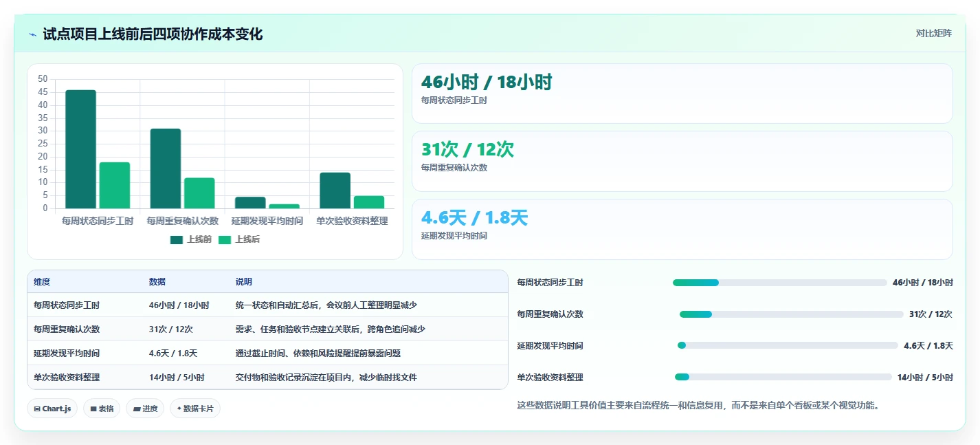Screen dimensions: 980x445
Task: Click table cell 46小时 / 18小时
Action: (179, 305)
